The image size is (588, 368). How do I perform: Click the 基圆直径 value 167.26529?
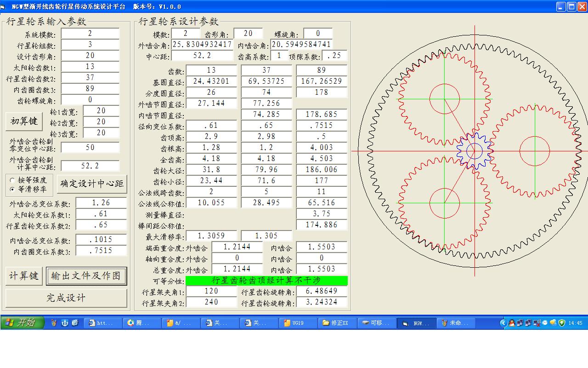pos(322,81)
